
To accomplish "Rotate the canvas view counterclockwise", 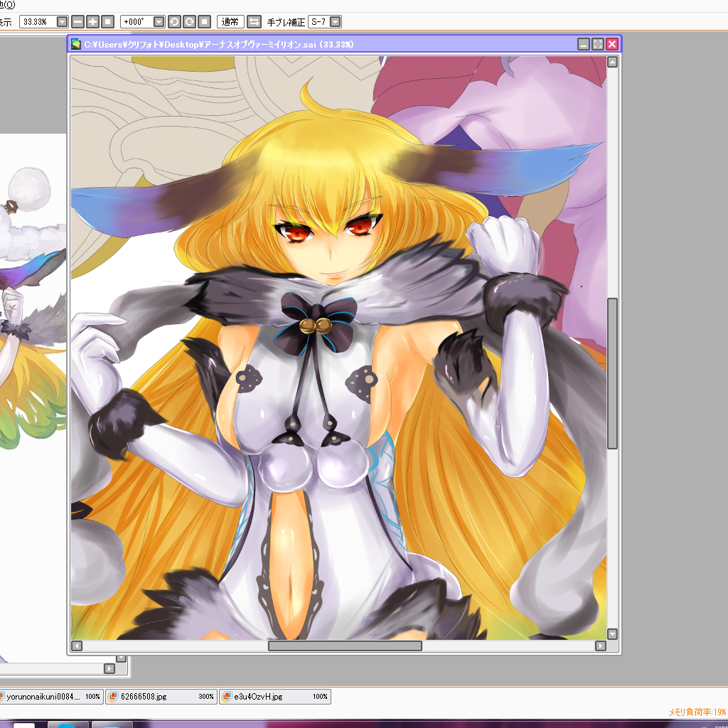I will (175, 22).
